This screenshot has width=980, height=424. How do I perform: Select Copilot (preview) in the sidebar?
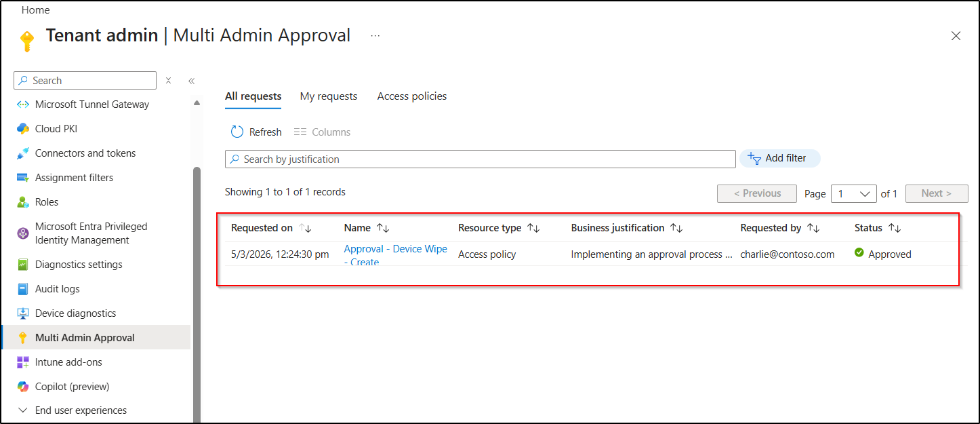pyautogui.click(x=71, y=386)
